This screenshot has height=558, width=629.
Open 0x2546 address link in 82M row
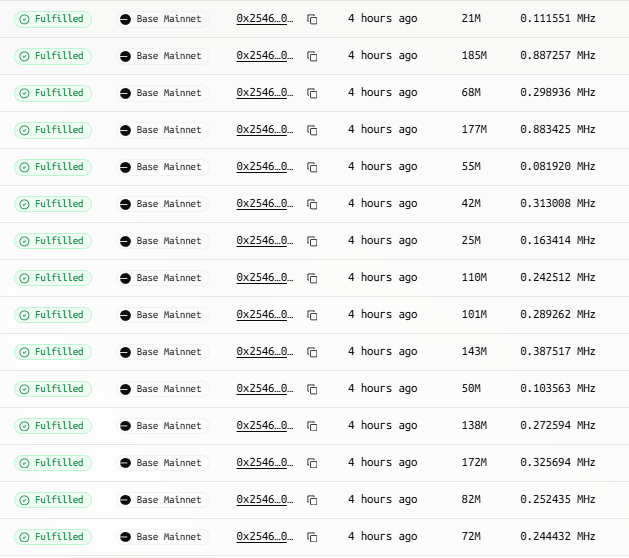[265, 499]
